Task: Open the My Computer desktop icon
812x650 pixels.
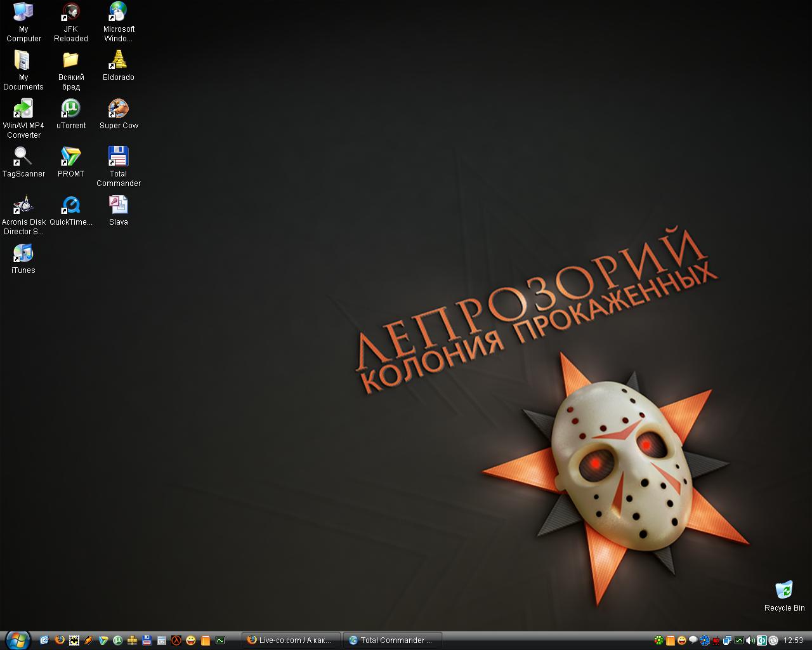Action: click(x=23, y=12)
